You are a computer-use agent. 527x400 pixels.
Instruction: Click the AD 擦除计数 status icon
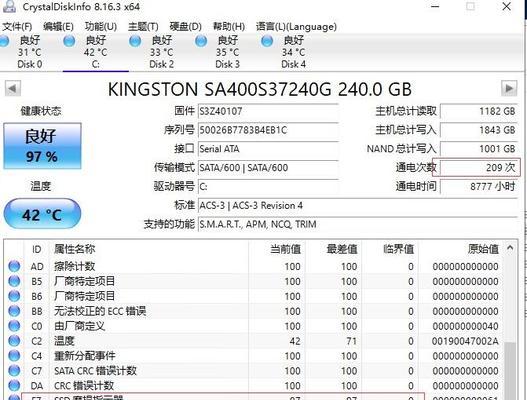(14, 266)
